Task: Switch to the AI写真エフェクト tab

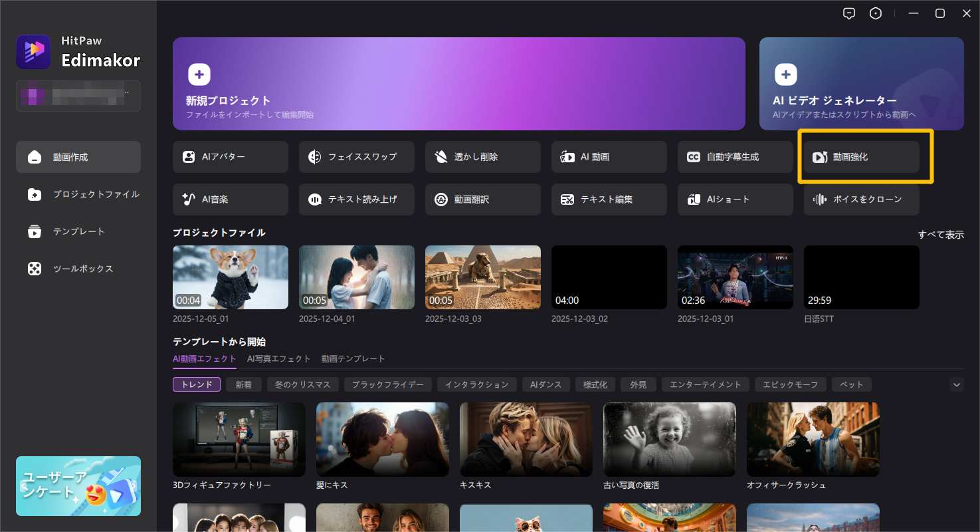Action: pyautogui.click(x=279, y=358)
